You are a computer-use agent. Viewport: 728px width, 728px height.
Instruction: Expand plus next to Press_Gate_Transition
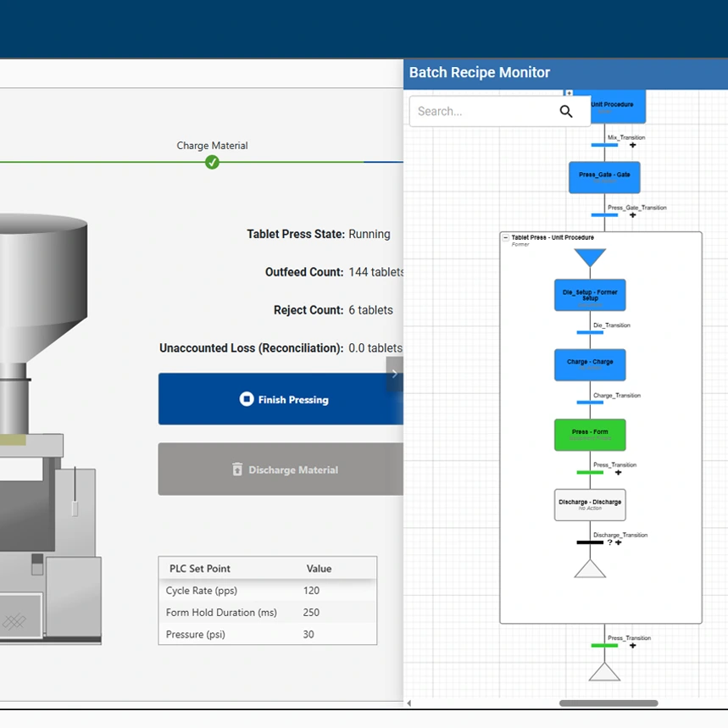(632, 215)
